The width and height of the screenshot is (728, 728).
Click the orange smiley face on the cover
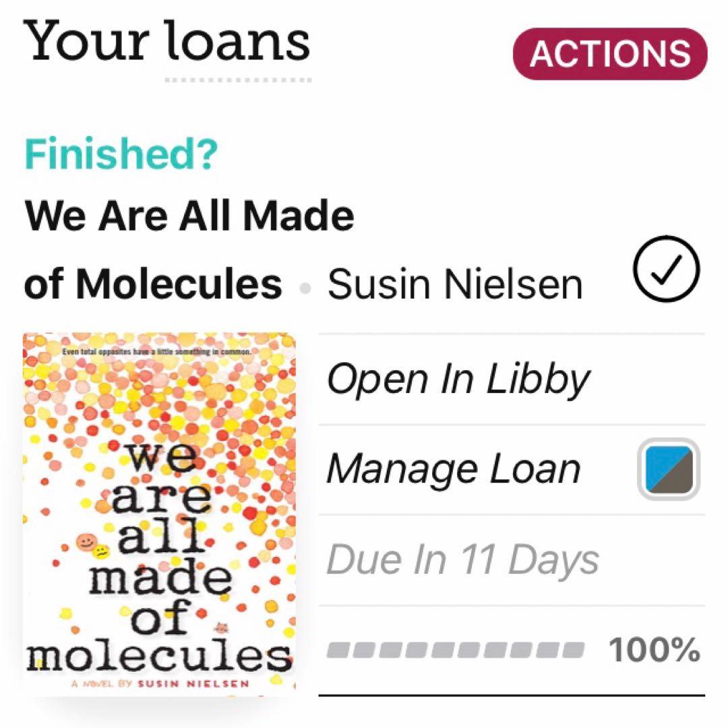click(84, 541)
